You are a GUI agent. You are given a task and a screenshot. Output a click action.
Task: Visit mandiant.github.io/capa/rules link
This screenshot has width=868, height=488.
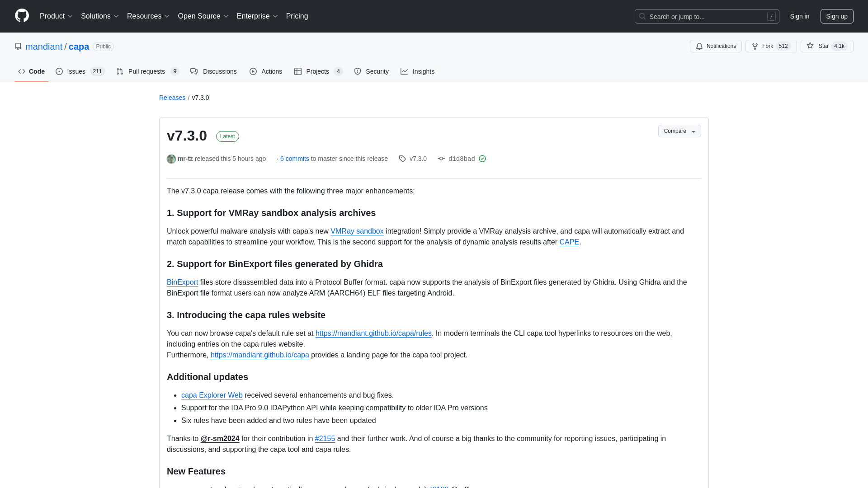coord(373,333)
